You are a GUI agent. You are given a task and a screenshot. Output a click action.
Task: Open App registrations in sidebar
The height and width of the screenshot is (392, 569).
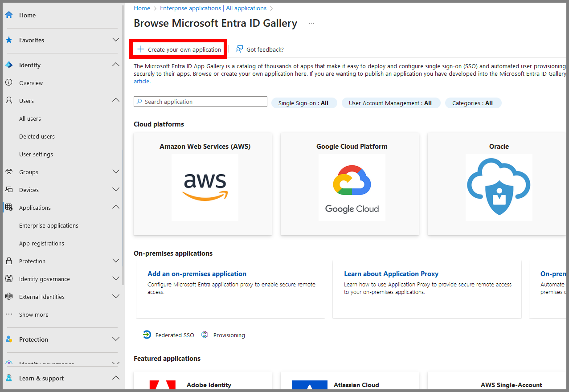41,243
